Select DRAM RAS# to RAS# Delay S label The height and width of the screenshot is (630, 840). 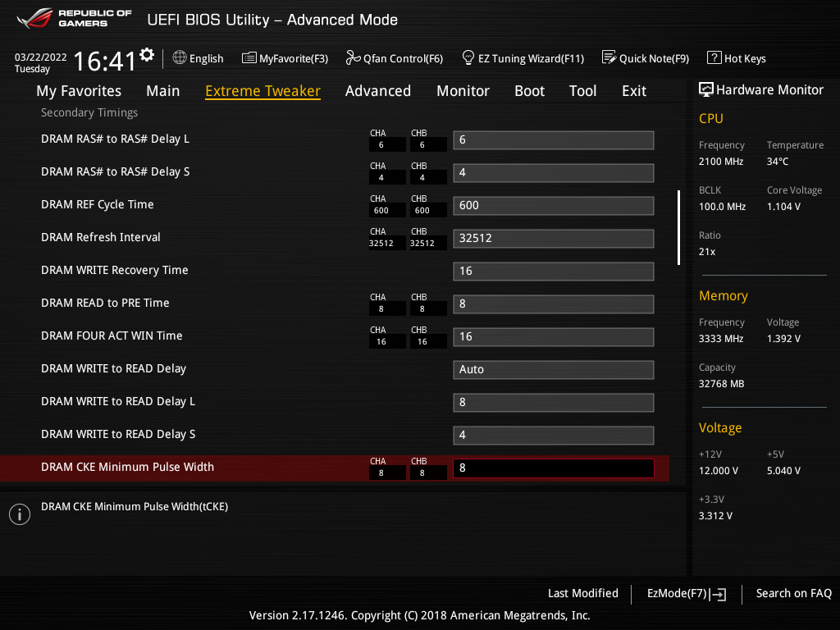point(115,171)
